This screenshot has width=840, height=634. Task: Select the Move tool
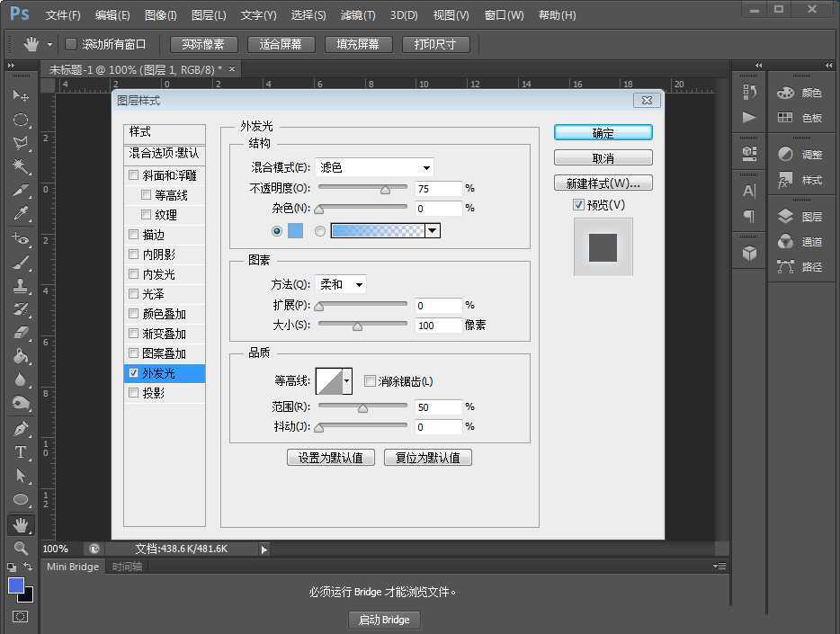point(20,94)
